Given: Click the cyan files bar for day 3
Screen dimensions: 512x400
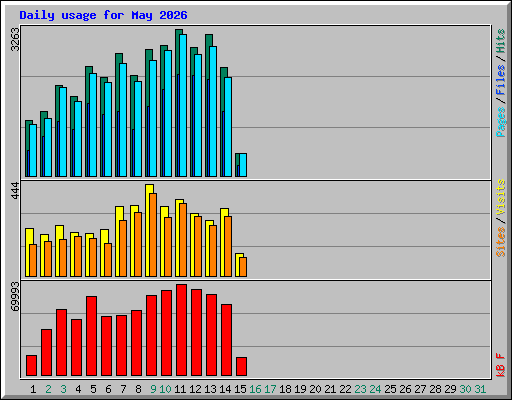Looking at the screenshot, I should pos(63,132).
